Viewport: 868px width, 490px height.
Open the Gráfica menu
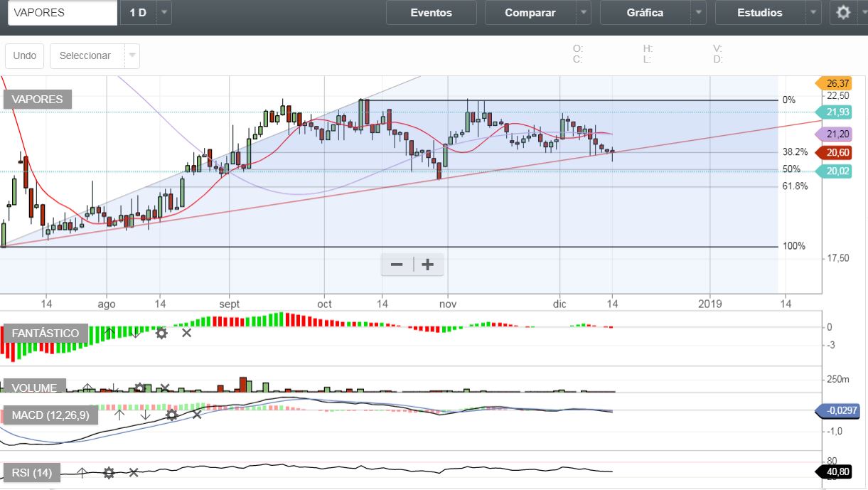tap(645, 13)
